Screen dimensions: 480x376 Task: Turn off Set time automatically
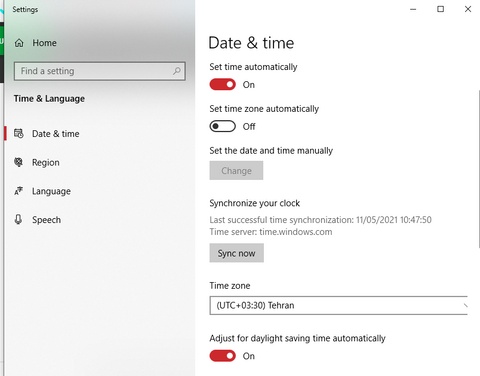point(222,85)
